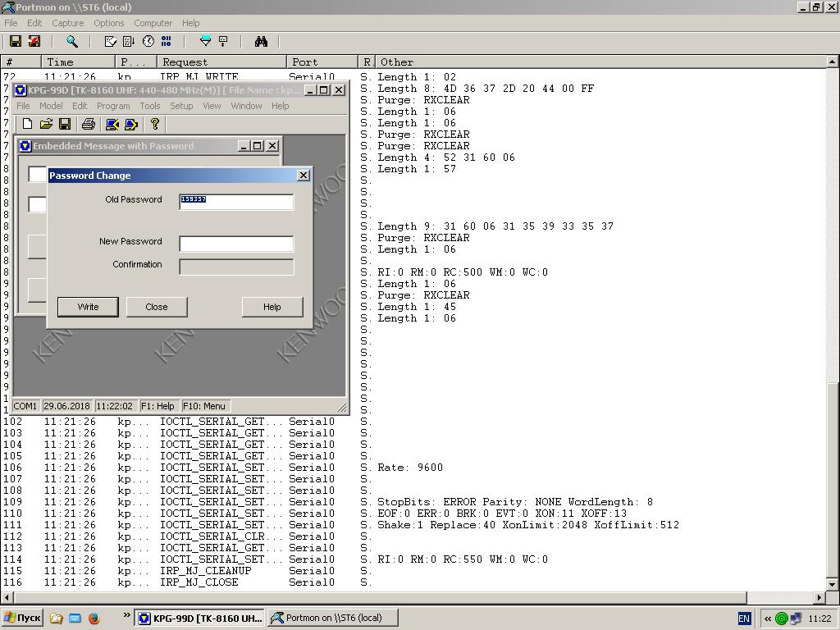Close the Password Change dialog with X

304,176
